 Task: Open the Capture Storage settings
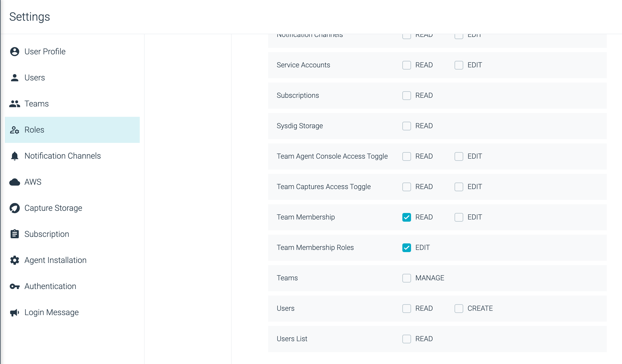(72, 208)
